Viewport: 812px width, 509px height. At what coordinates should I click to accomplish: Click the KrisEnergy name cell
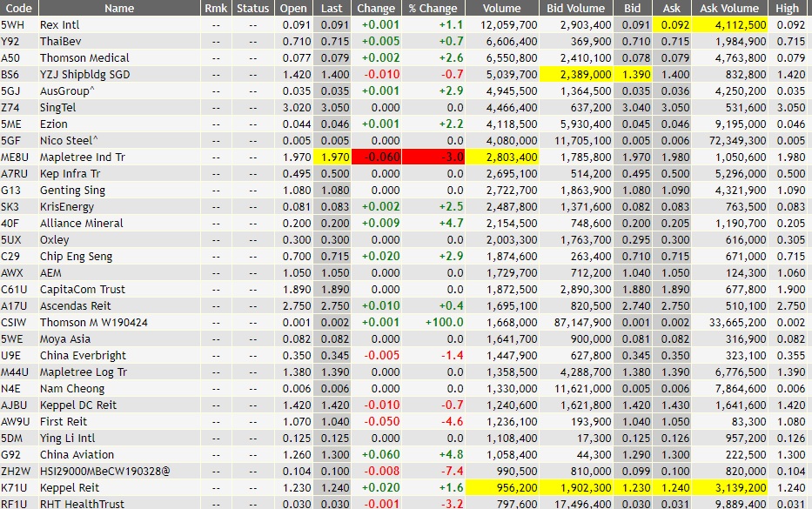pos(67,206)
